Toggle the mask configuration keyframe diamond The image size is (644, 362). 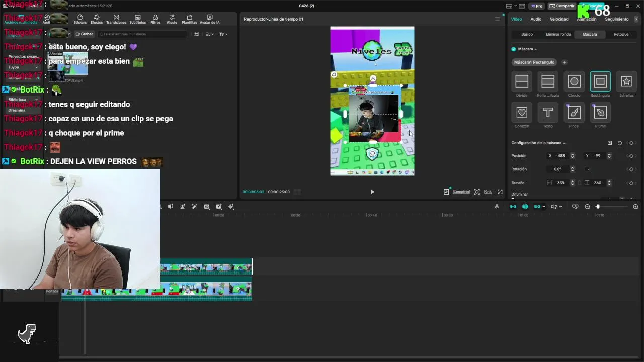pos(631,143)
